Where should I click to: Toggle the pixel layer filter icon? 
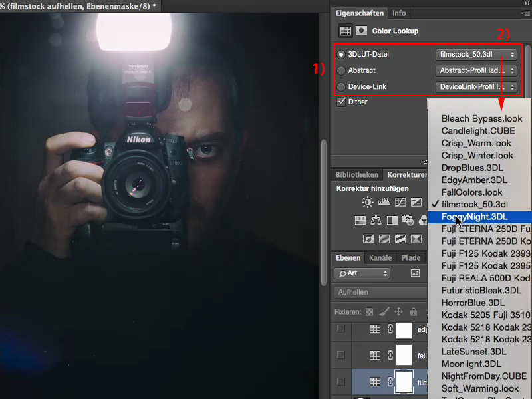pos(415,273)
